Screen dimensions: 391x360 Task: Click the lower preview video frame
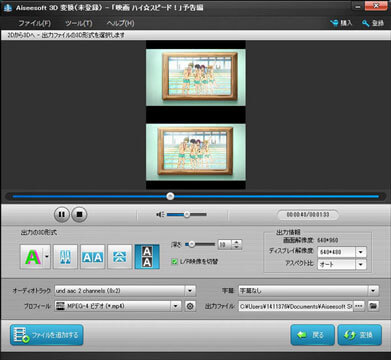pyautogui.click(x=196, y=152)
